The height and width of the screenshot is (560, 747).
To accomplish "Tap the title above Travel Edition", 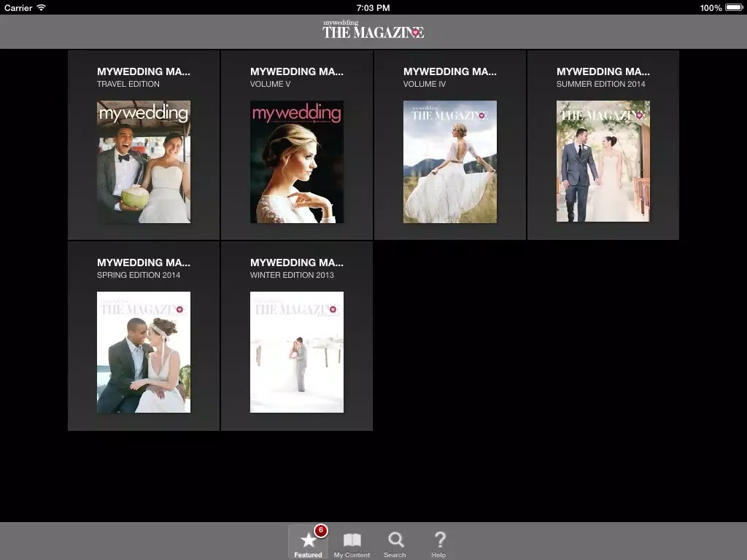I will 144,71.
